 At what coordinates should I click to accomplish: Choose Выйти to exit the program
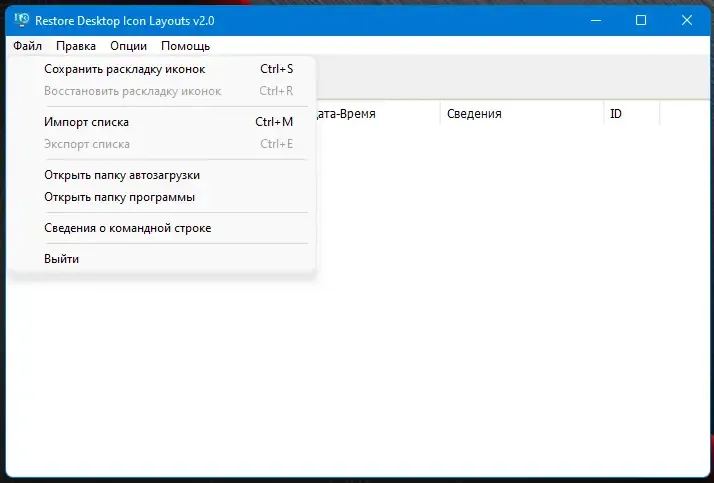click(162, 259)
